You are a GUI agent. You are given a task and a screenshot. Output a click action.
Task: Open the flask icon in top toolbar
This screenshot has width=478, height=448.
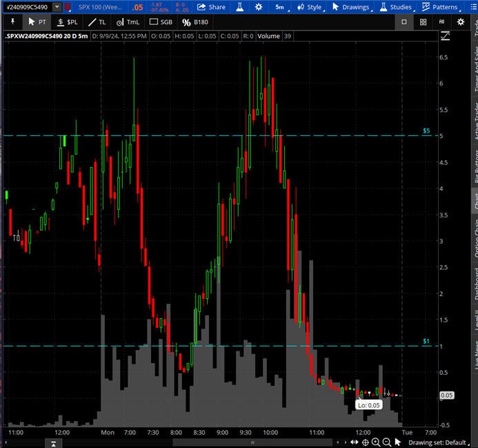pos(240,7)
